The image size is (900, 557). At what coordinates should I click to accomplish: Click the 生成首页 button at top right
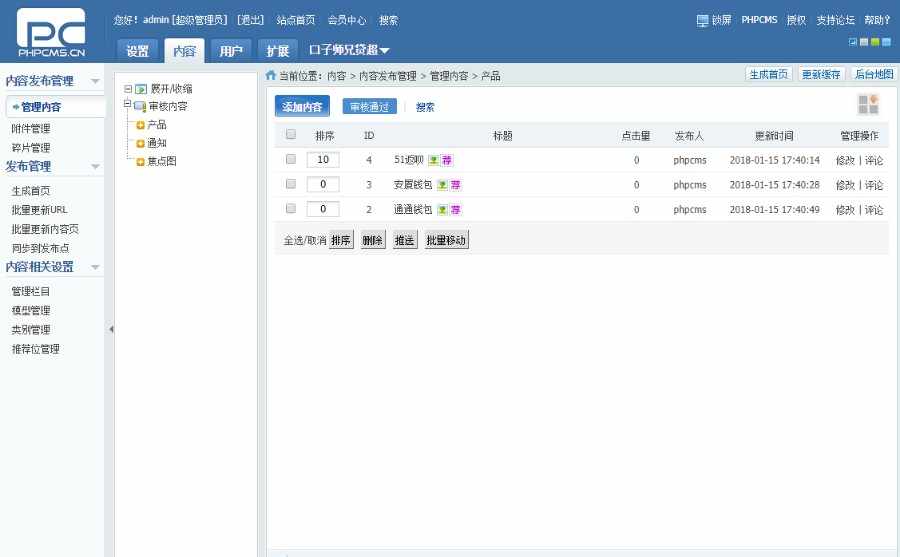pyautogui.click(x=769, y=75)
